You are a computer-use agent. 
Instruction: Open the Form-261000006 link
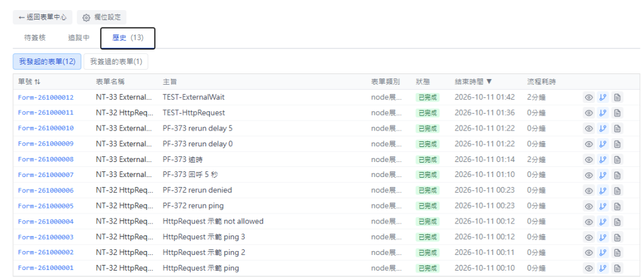coord(46,191)
